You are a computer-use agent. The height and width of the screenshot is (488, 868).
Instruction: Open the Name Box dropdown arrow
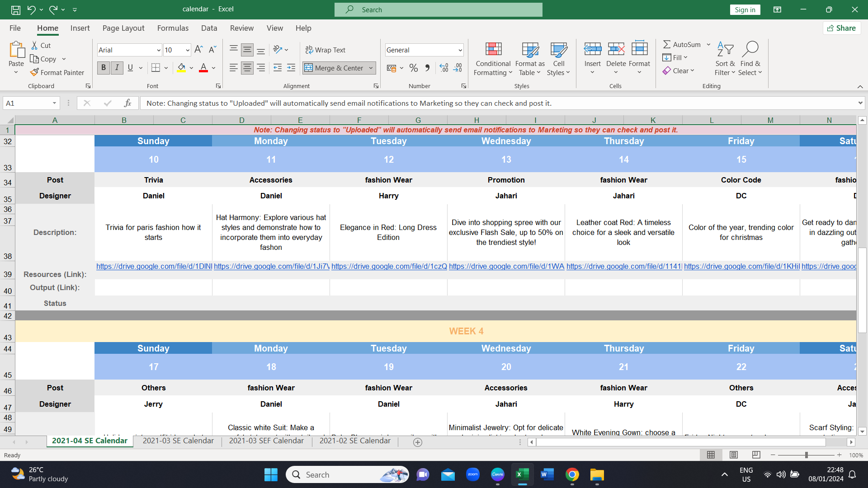tap(54, 103)
